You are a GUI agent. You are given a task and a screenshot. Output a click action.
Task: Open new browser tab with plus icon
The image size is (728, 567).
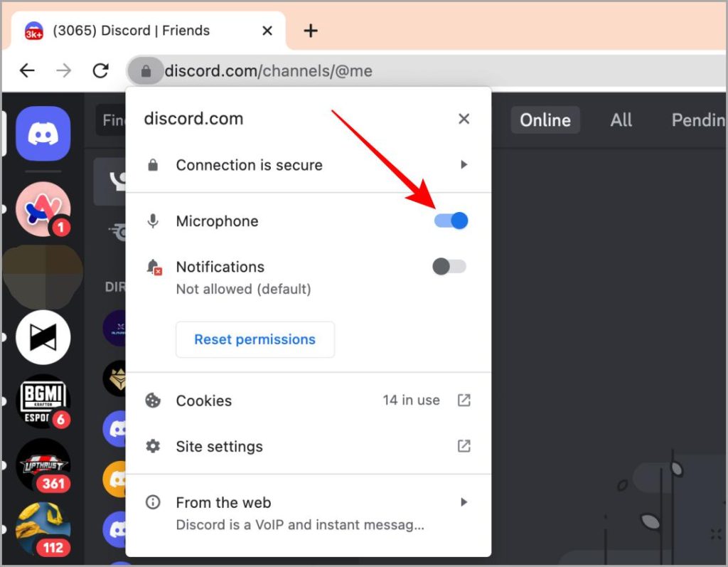(311, 31)
